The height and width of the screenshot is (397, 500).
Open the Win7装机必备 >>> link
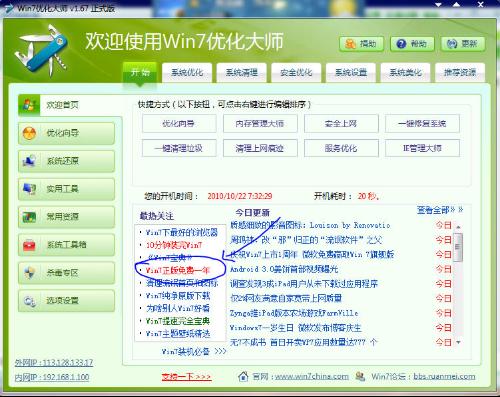[x=194, y=351]
